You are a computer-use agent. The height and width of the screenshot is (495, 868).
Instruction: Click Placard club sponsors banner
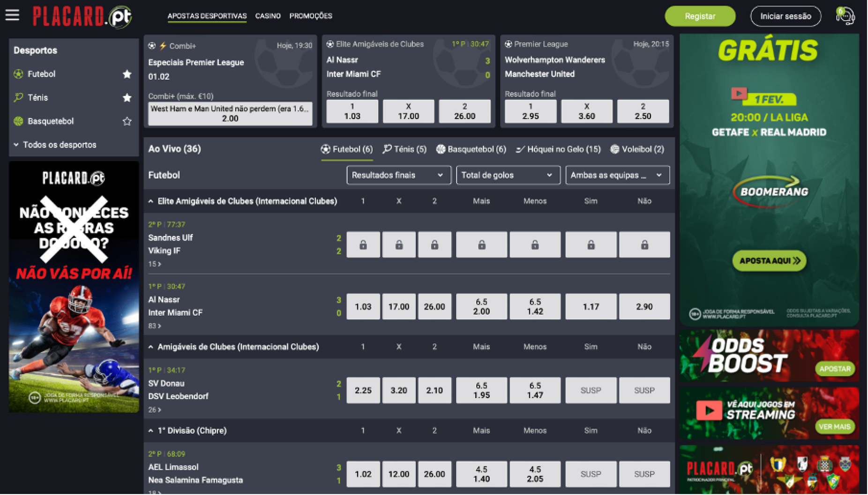pyautogui.click(x=770, y=470)
